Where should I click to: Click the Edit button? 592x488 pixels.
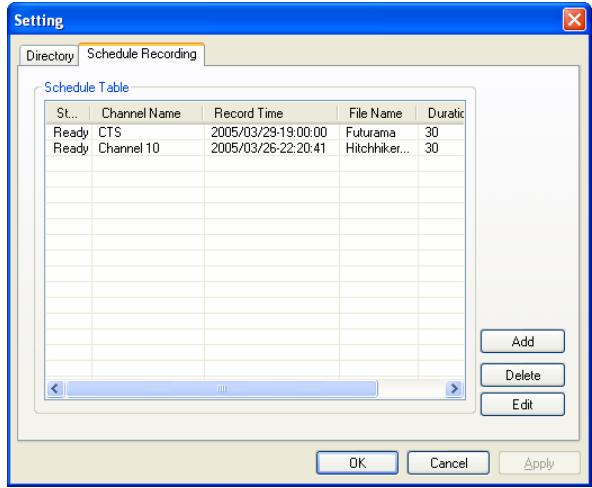(523, 405)
